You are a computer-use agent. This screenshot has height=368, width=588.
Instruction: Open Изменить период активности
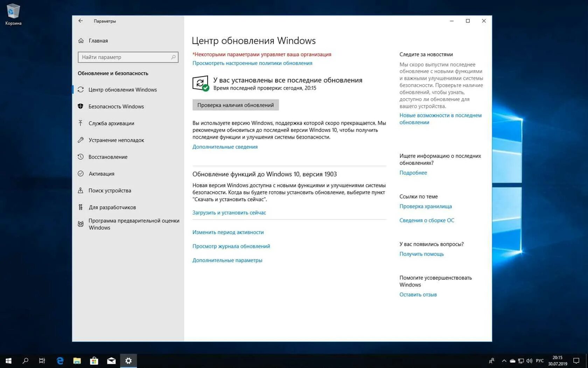coord(228,232)
